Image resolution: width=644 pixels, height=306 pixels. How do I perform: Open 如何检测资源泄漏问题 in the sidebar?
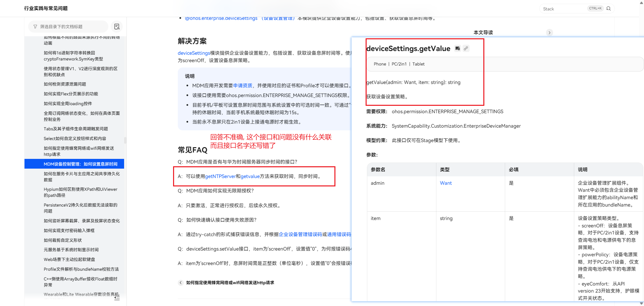pyautogui.click(x=65, y=84)
